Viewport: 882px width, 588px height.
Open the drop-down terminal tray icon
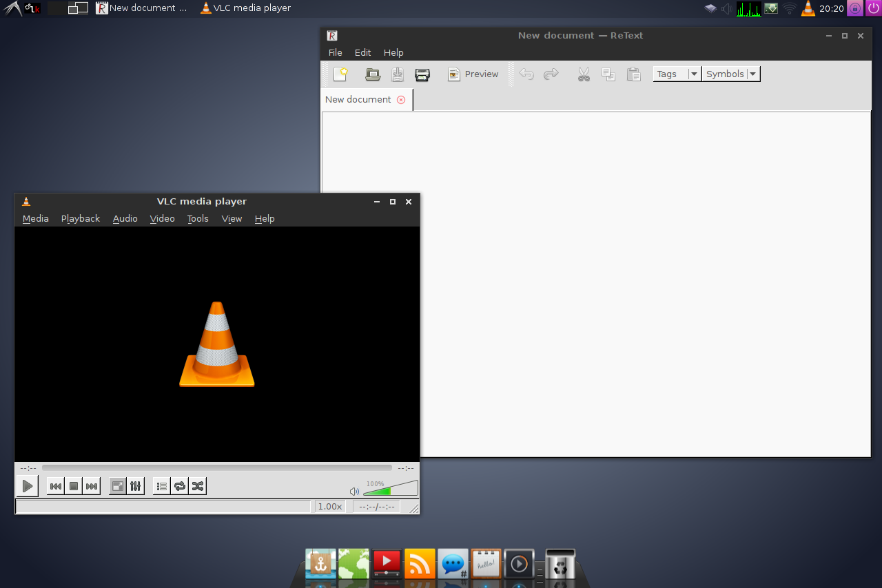(771, 8)
